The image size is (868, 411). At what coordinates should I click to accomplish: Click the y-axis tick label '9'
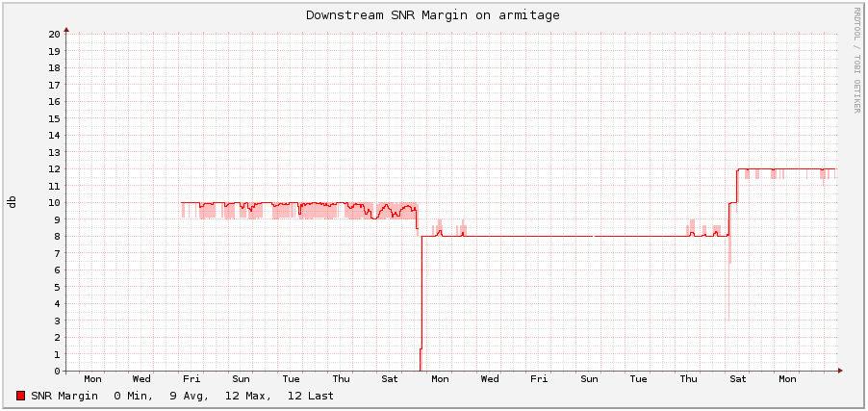point(57,219)
